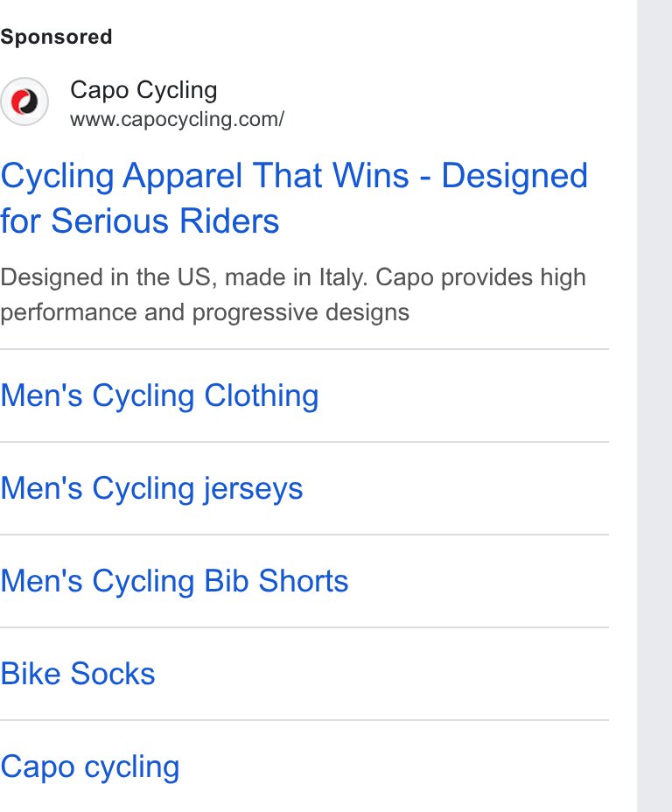Open the bottom "Capo cycling" sitelink

[90, 767]
